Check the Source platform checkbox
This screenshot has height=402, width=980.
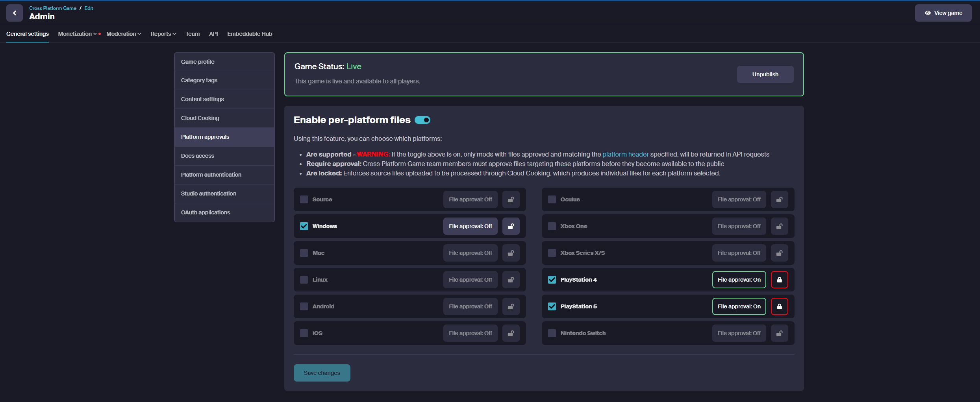coord(304,199)
